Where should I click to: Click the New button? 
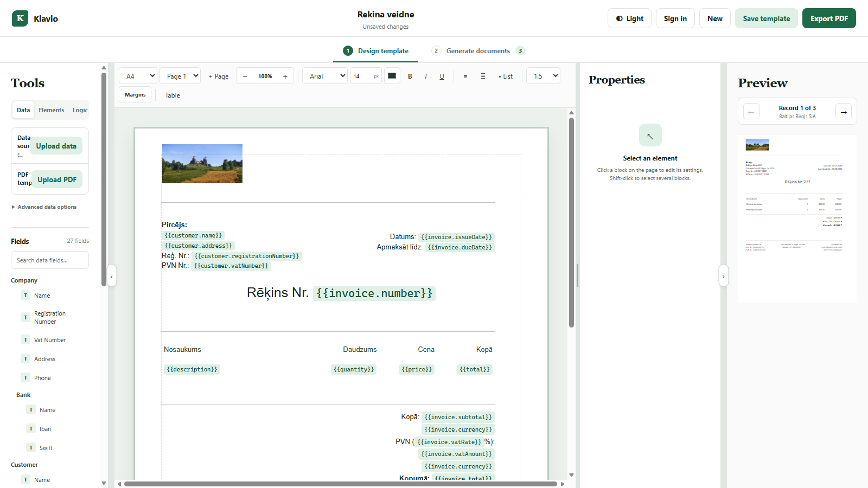715,18
